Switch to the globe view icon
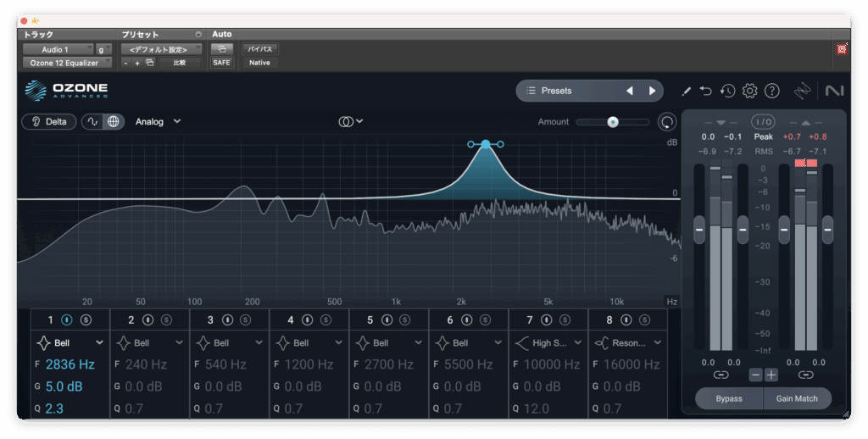Screen dimensions: 868x439 [113, 121]
